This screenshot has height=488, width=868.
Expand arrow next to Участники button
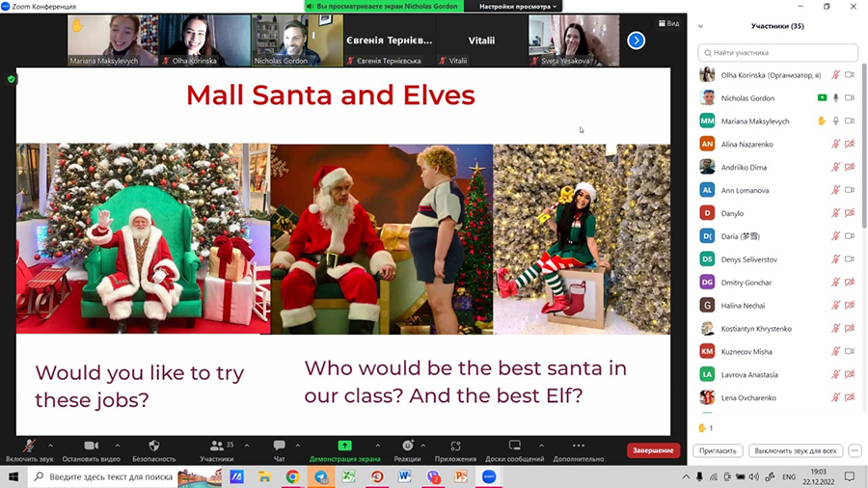pyautogui.click(x=246, y=446)
